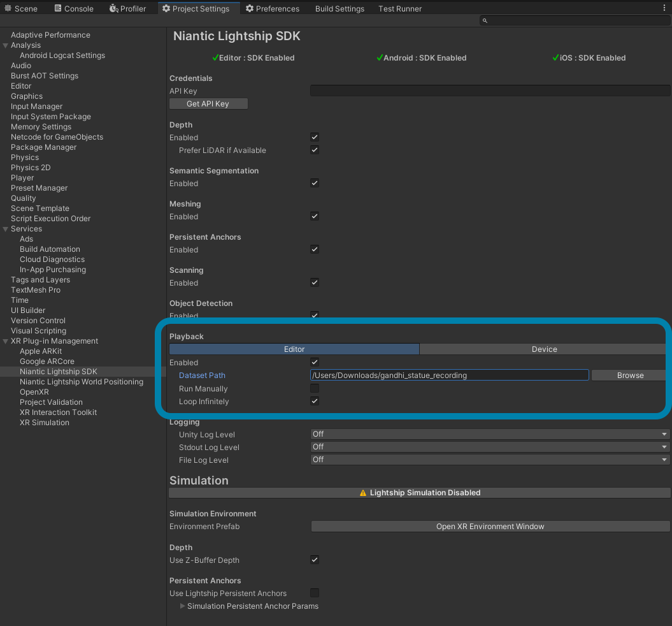Open Input Manager settings

pos(36,106)
